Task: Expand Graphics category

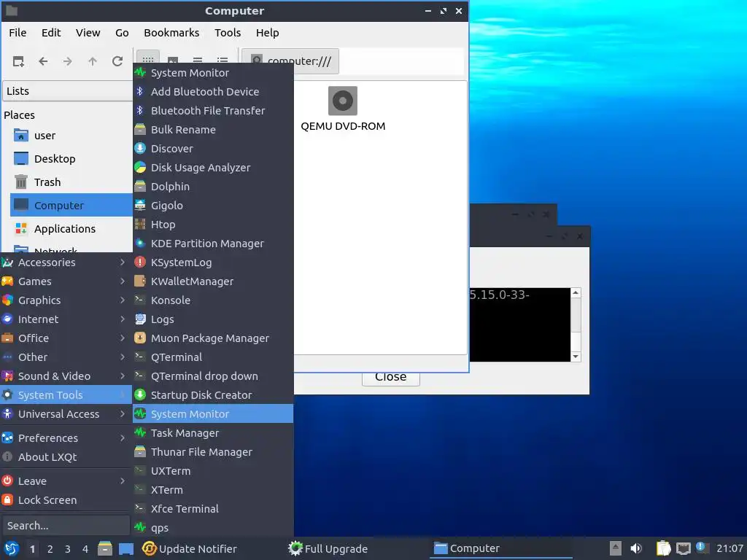Action: point(66,300)
